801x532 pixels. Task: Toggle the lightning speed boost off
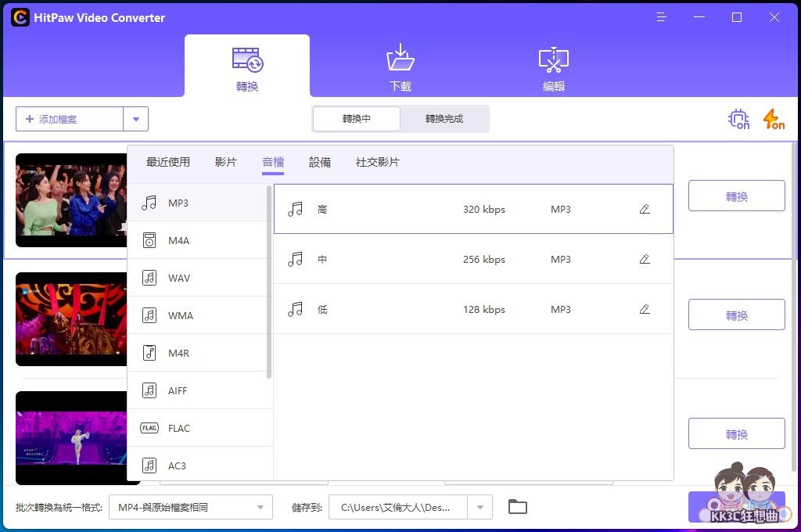coord(772,119)
